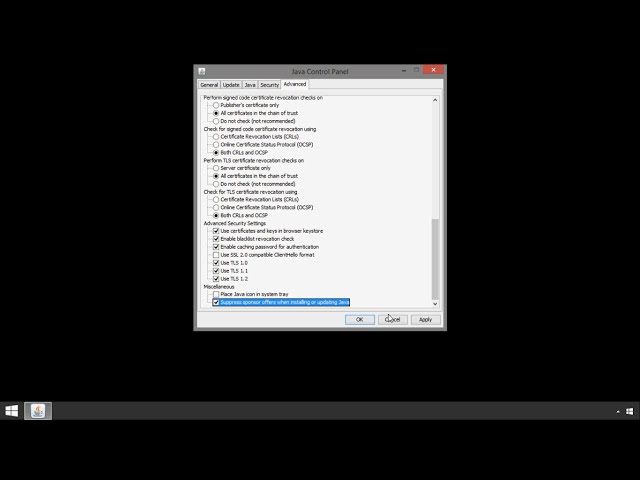
Task: Click the vertical scrollbar thumb
Action: click(x=435, y=259)
